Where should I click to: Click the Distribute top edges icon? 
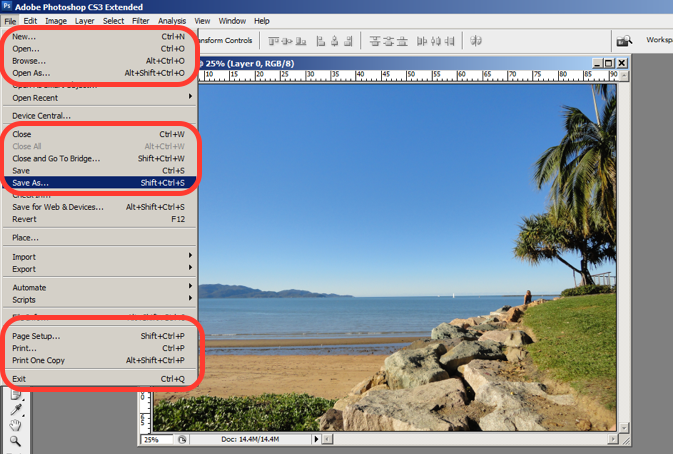point(376,41)
